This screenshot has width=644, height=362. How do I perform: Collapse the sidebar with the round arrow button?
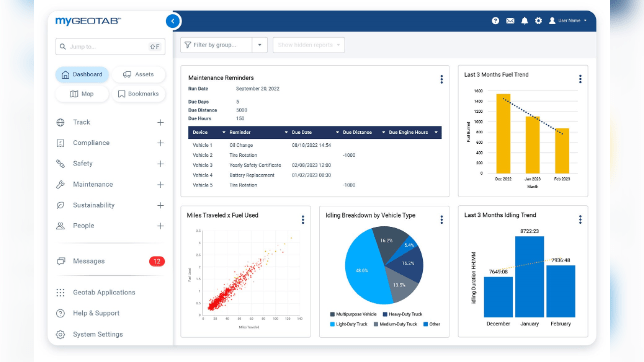coord(173,21)
